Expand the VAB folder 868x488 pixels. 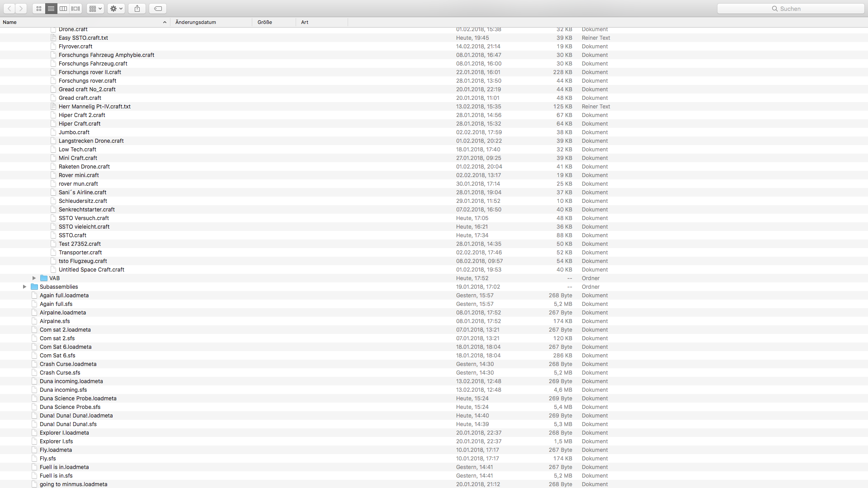34,278
